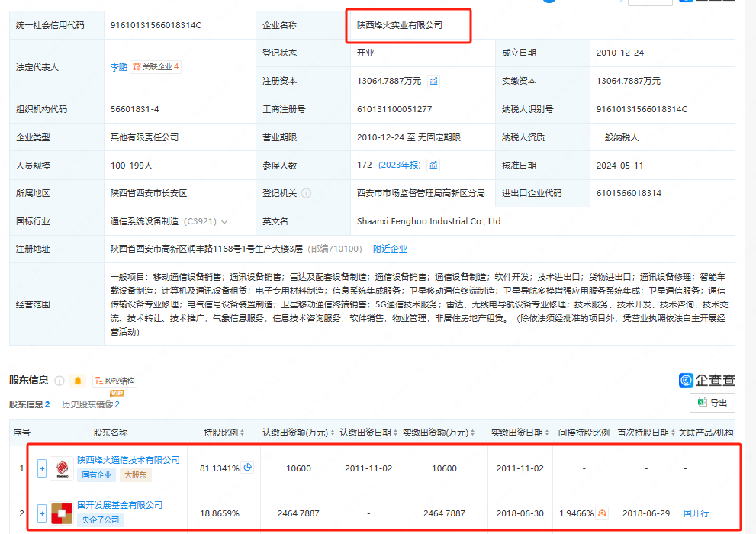Select credit code 91610131566018314C in first row

[x=156, y=25]
